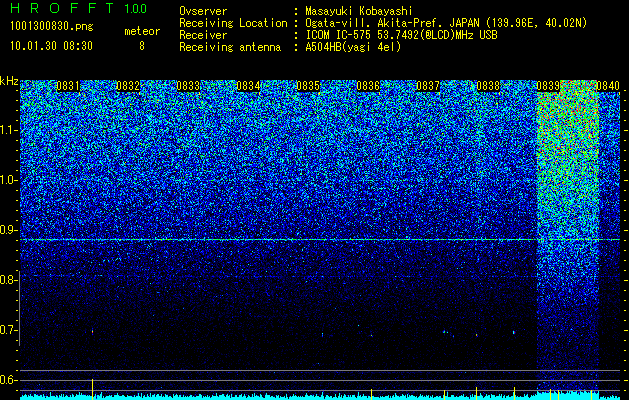
Task: Click the 0.7 frequency axis label
Action: pyautogui.click(x=7, y=330)
